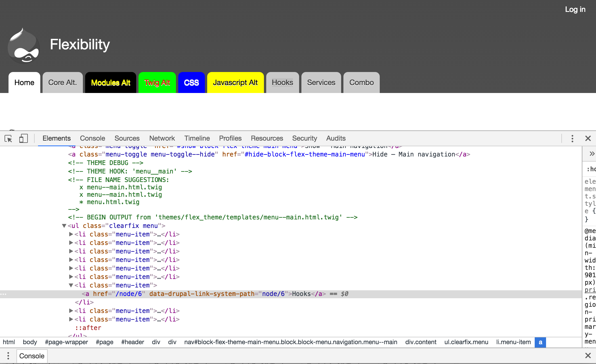
Task: Open the Combo menu tab
Action: (362, 82)
